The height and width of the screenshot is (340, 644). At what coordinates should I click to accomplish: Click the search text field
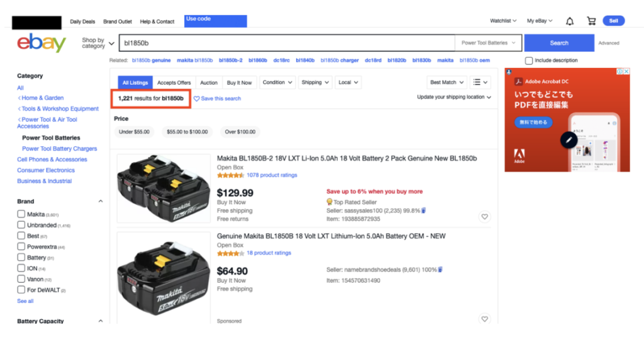[286, 43]
